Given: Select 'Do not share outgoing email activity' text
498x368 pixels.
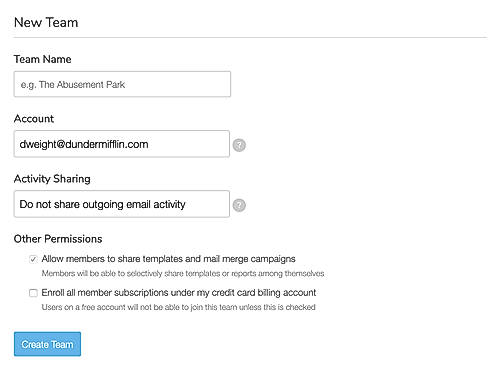Looking at the screenshot, I should [102, 204].
